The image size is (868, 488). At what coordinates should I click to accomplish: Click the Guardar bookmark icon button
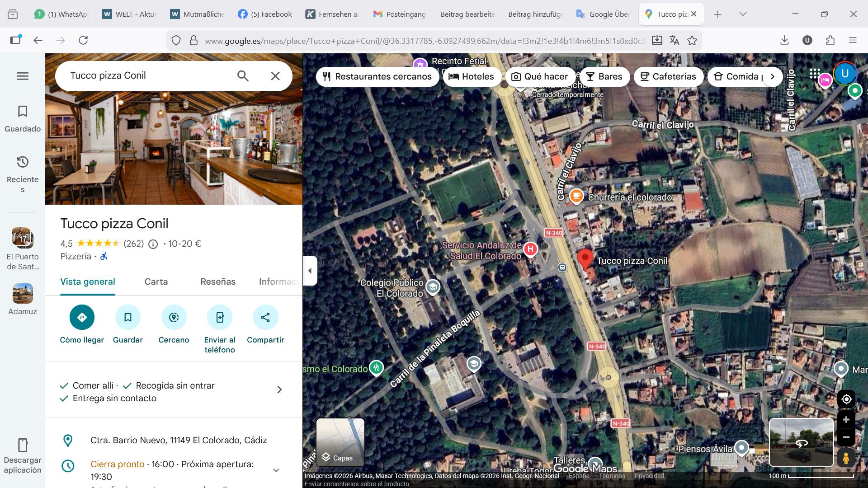128,317
